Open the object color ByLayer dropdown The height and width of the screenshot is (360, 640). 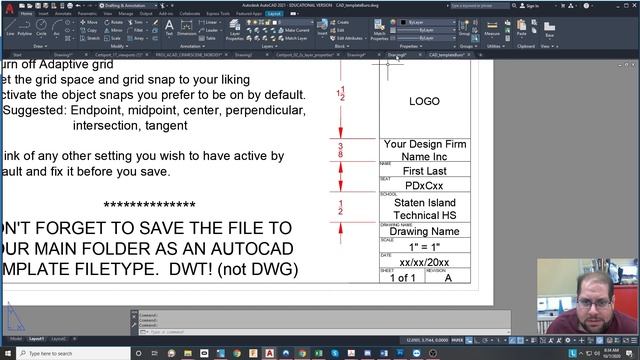(427, 22)
